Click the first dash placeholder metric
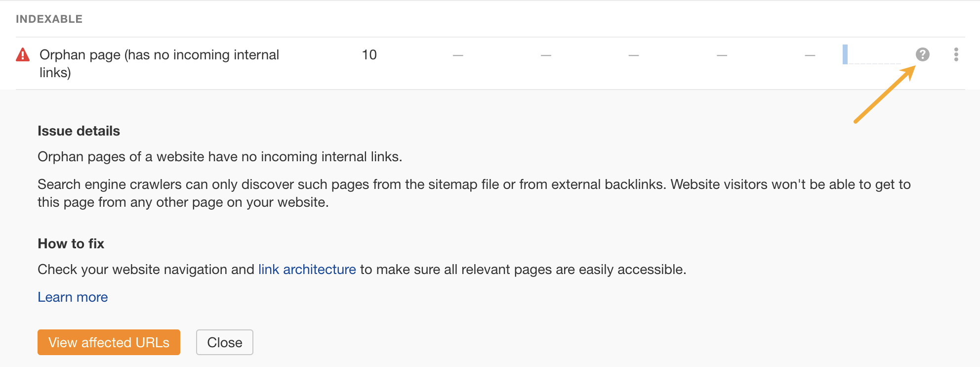The image size is (980, 367). point(457,55)
